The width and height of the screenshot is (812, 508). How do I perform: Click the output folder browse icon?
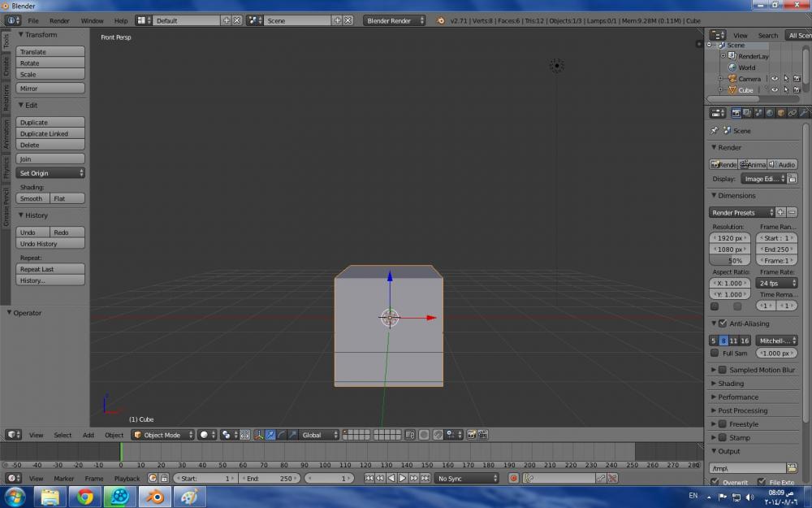(x=792, y=468)
